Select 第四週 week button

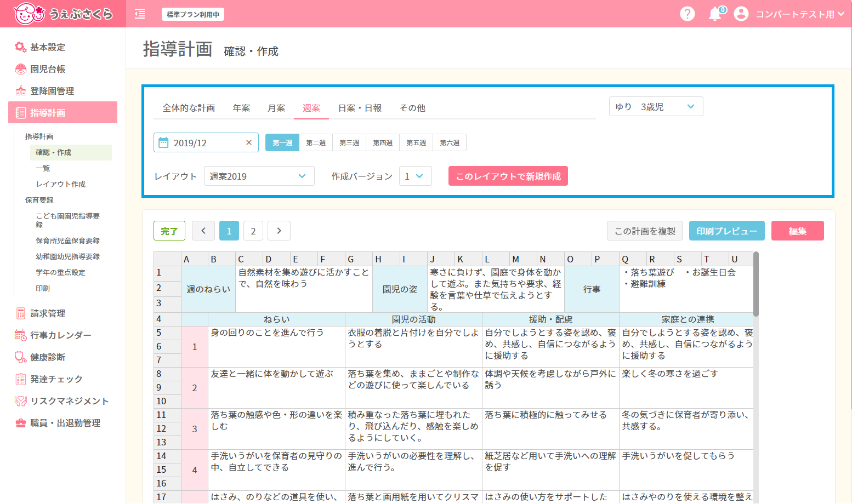tap(383, 142)
